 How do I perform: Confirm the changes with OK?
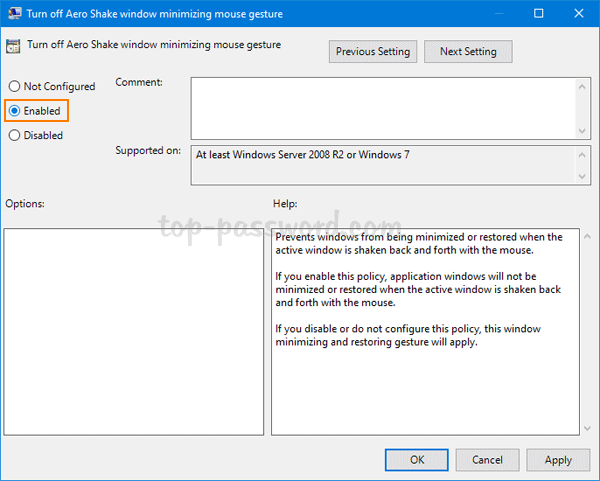coord(417,460)
